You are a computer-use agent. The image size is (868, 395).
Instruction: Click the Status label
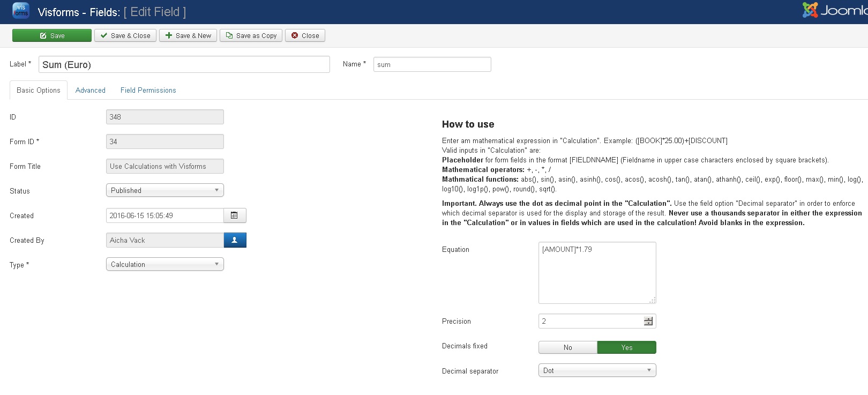[x=20, y=191]
